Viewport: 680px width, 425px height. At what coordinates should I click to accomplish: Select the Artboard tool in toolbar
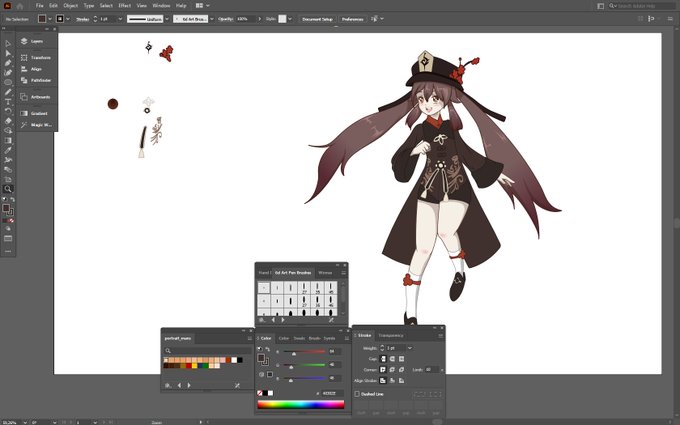[x=8, y=179]
